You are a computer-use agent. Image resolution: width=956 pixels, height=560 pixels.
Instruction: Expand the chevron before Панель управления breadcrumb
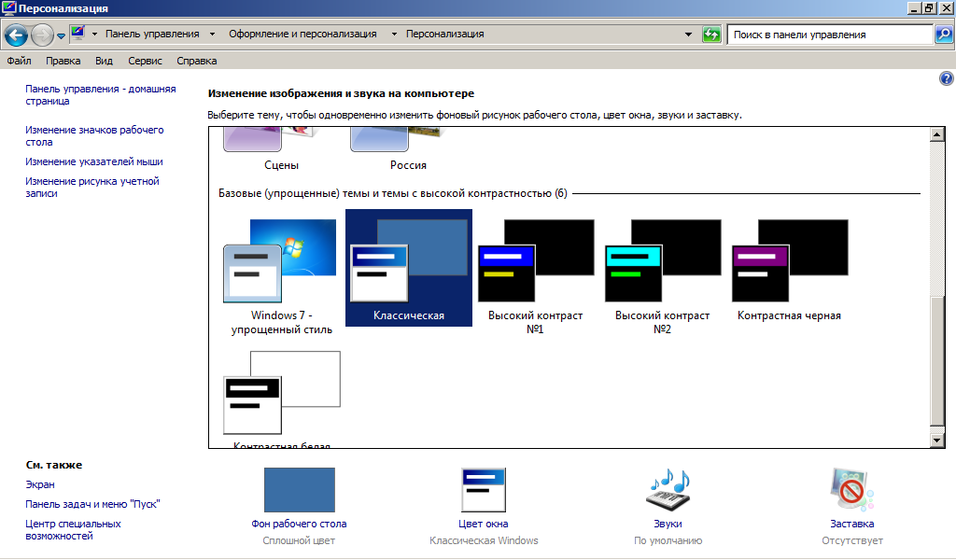pos(94,35)
